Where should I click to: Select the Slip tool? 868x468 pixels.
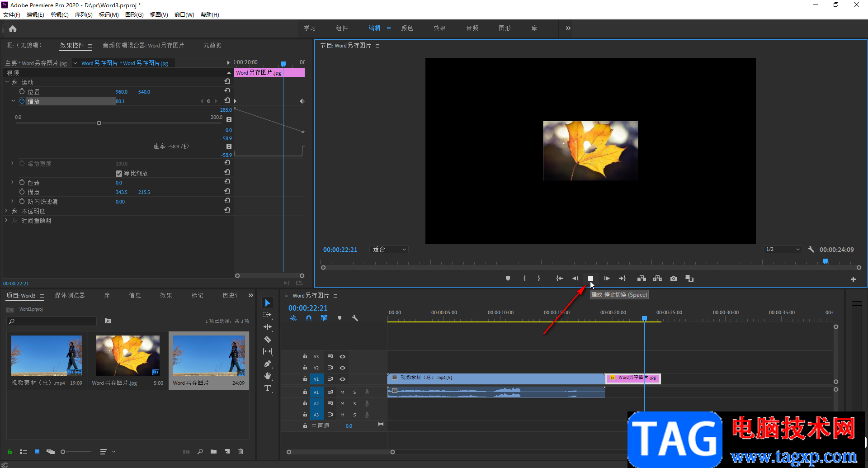click(268, 351)
